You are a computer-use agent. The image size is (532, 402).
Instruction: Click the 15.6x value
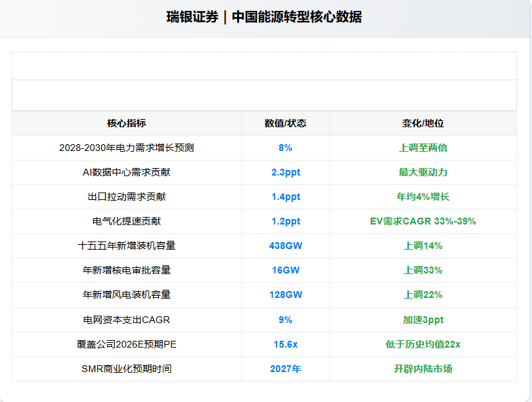pyautogui.click(x=285, y=344)
